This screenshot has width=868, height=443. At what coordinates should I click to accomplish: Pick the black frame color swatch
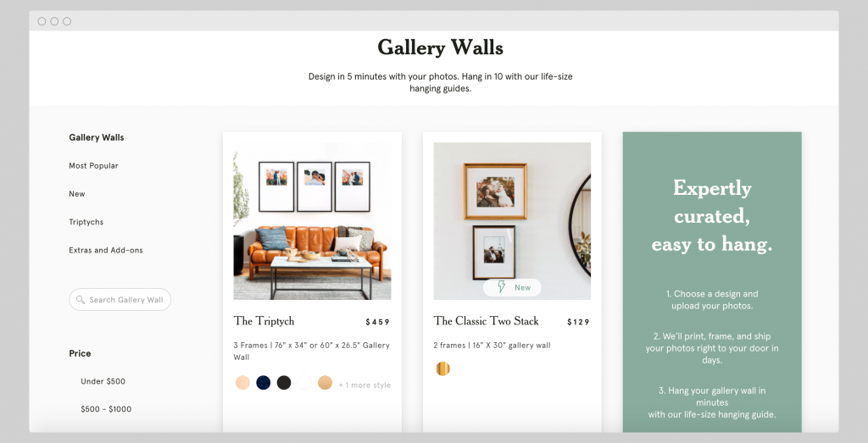(x=284, y=382)
